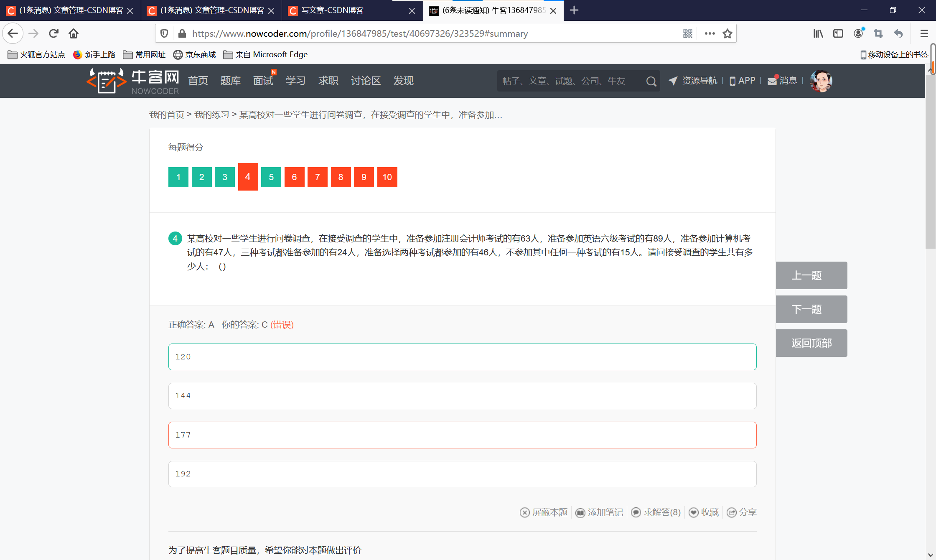This screenshot has width=936, height=560.
Task: Jump to question 6 score box
Action: 295,177
